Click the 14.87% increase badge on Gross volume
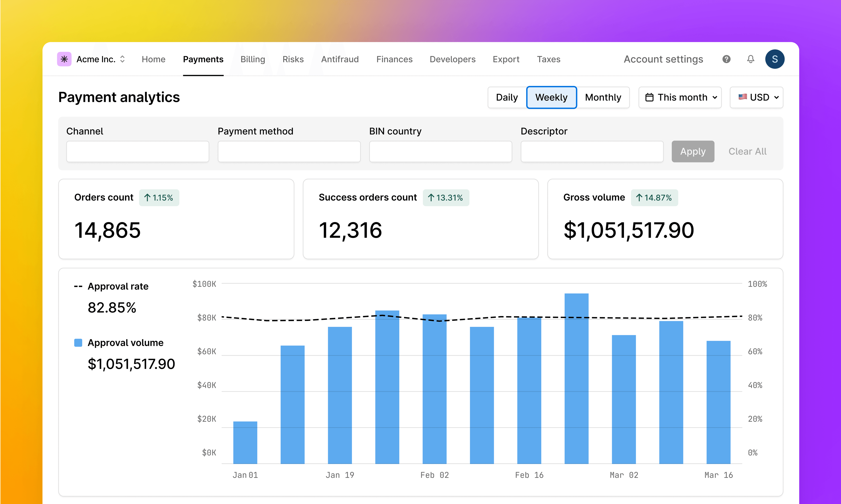 coord(654,197)
